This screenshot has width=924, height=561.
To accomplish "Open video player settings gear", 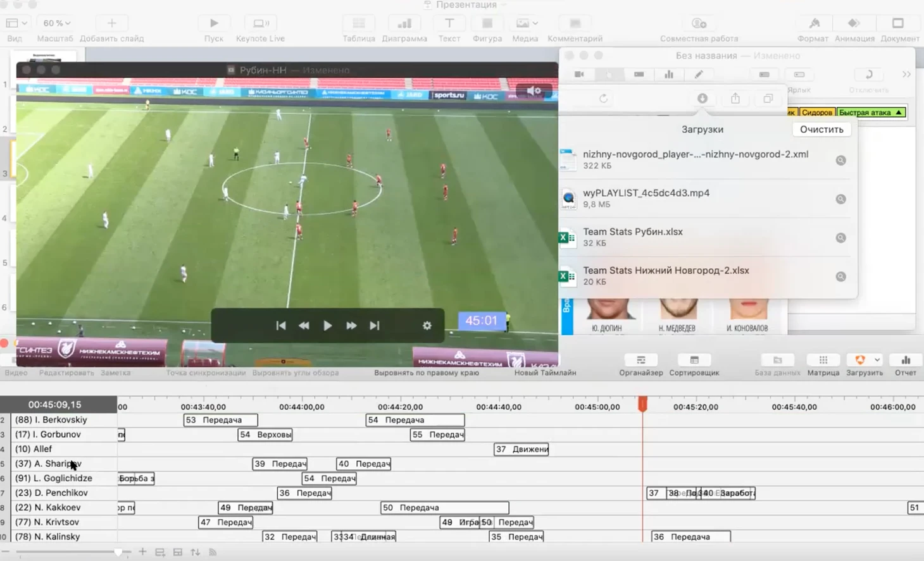I will click(x=427, y=326).
